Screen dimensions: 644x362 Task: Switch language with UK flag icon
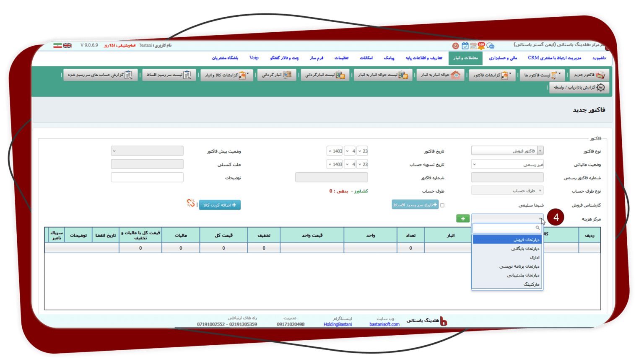[x=67, y=45]
